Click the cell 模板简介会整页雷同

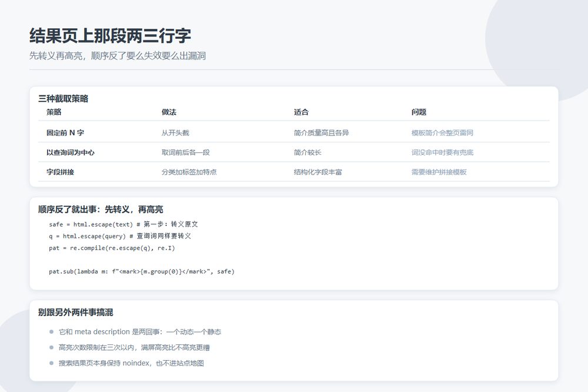tap(442, 133)
